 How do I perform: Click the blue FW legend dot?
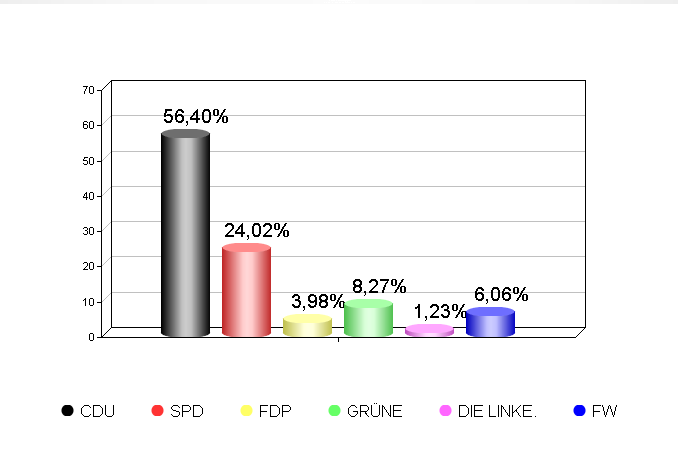click(x=579, y=410)
